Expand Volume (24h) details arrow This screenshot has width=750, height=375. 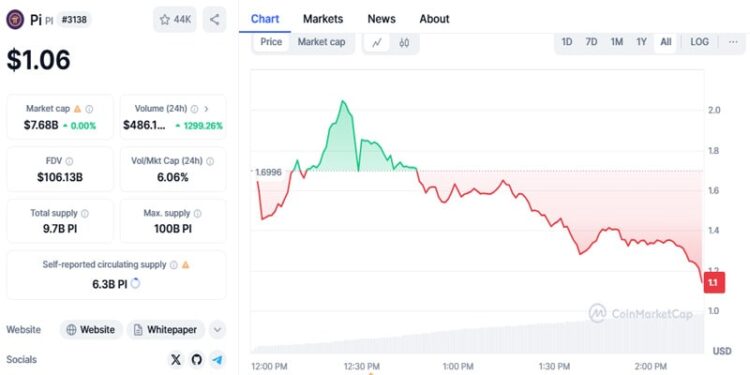tap(206, 109)
